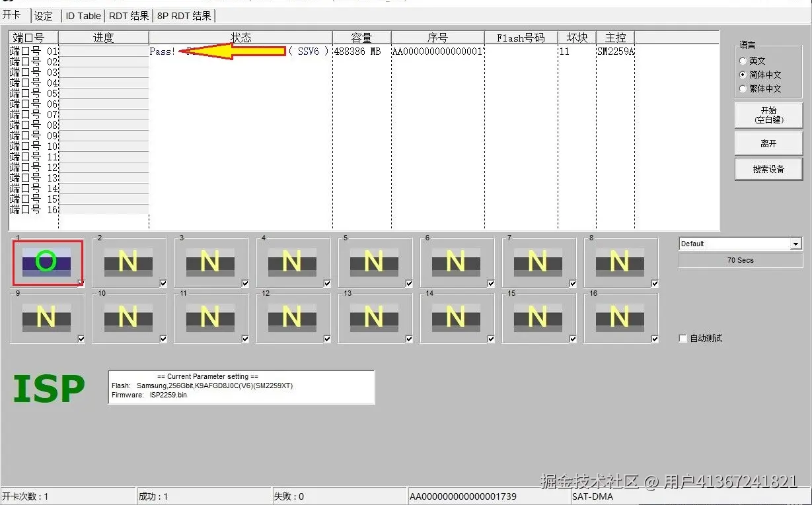
Task: Click port 4 N status icon
Action: (x=291, y=261)
